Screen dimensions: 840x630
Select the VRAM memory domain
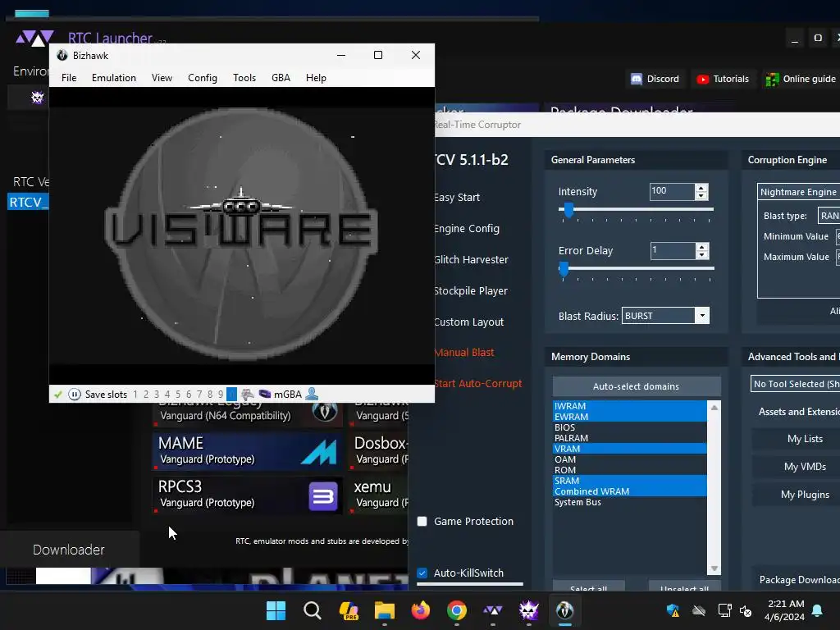(629, 449)
